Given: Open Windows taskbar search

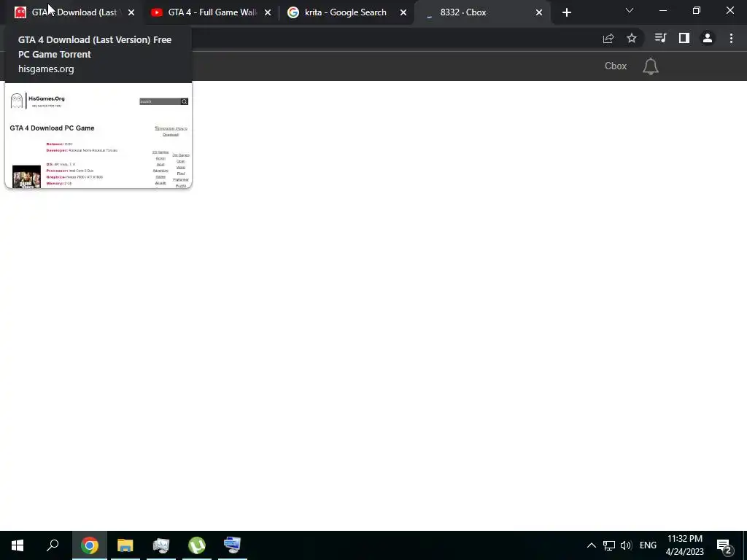Looking at the screenshot, I should [53, 545].
